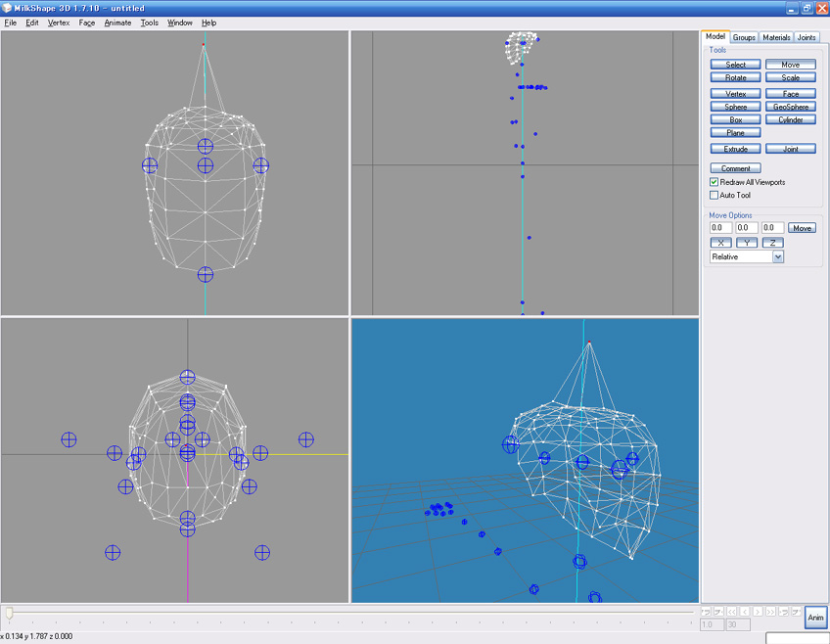This screenshot has height=644, width=830.
Task: Activate the Move tool button in Tools
Action: (x=790, y=65)
